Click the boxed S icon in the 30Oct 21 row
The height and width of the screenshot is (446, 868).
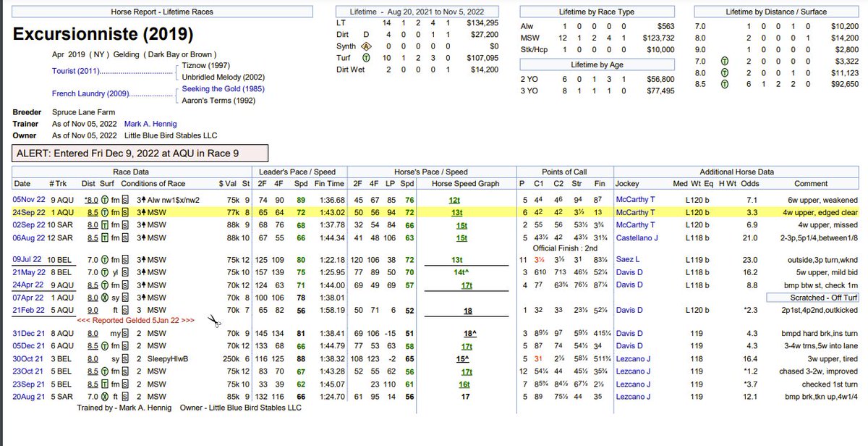pyautogui.click(x=124, y=359)
